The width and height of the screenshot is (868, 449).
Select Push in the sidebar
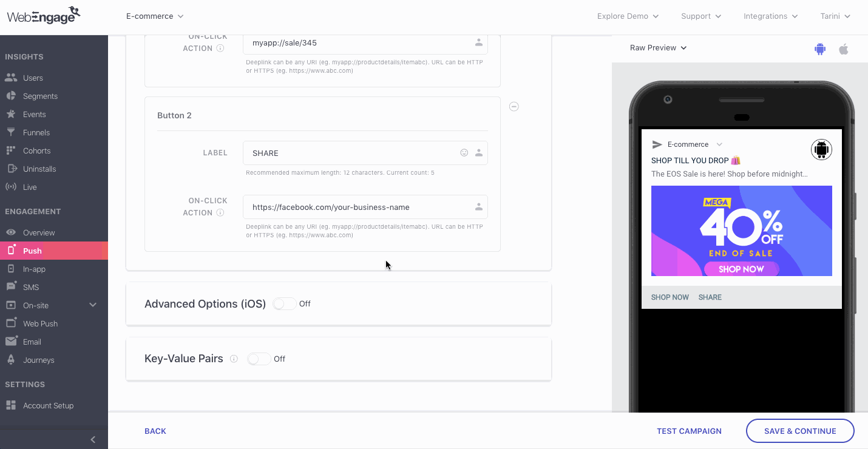click(54, 251)
